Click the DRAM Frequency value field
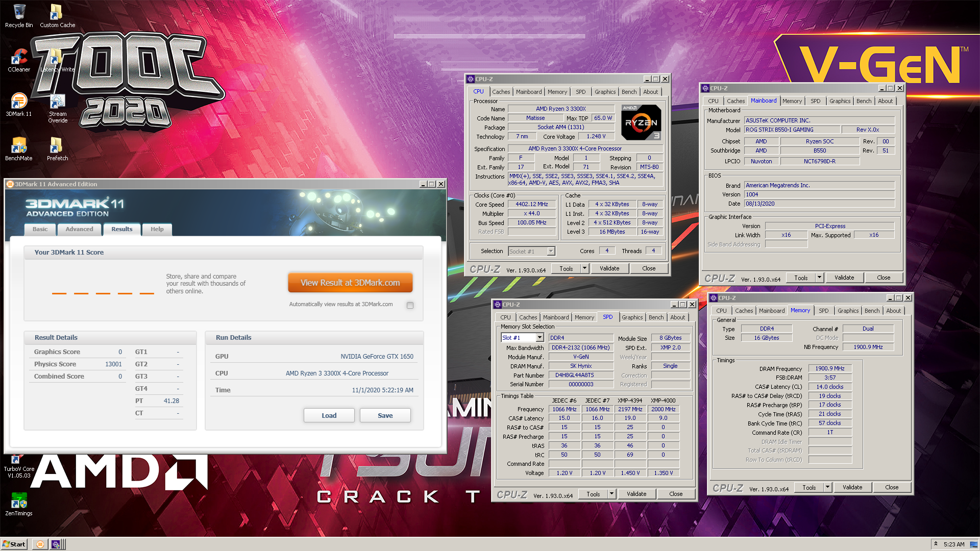980x551 pixels. click(830, 368)
